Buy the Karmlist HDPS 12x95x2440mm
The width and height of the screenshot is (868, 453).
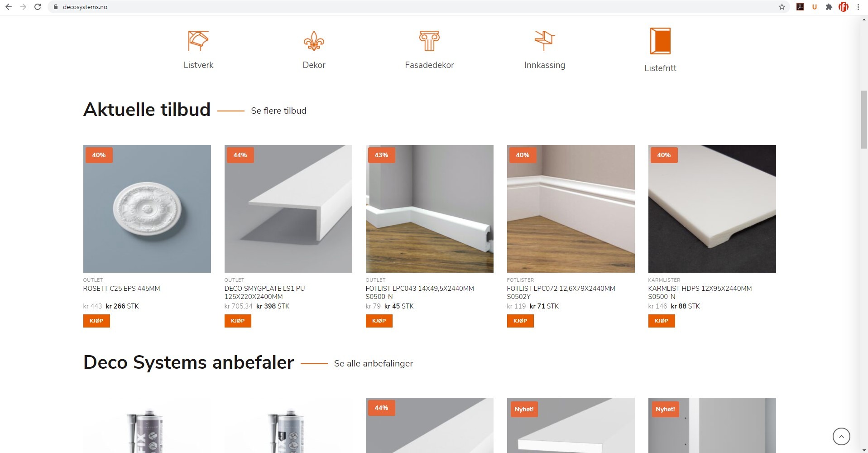[x=662, y=321]
